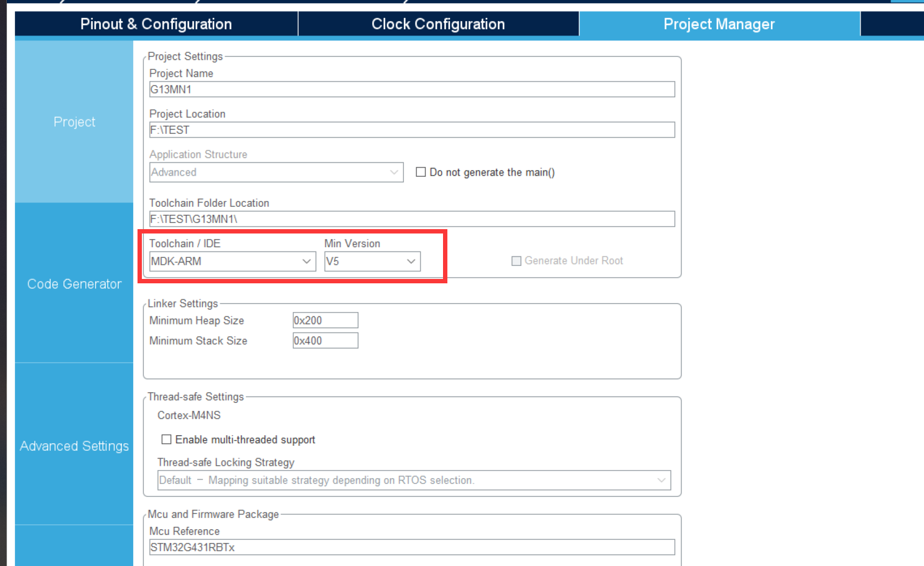The width and height of the screenshot is (924, 566).
Task: Expand the Min Version dropdown
Action: (x=372, y=262)
